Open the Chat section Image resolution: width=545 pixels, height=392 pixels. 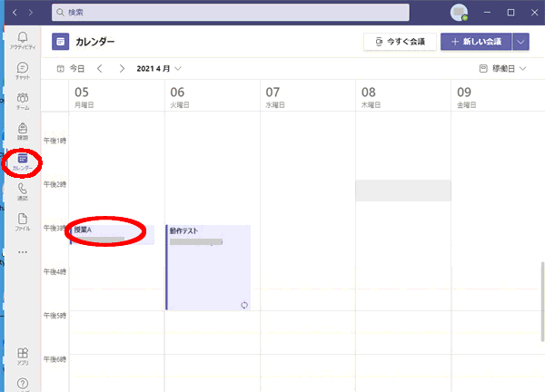22,71
